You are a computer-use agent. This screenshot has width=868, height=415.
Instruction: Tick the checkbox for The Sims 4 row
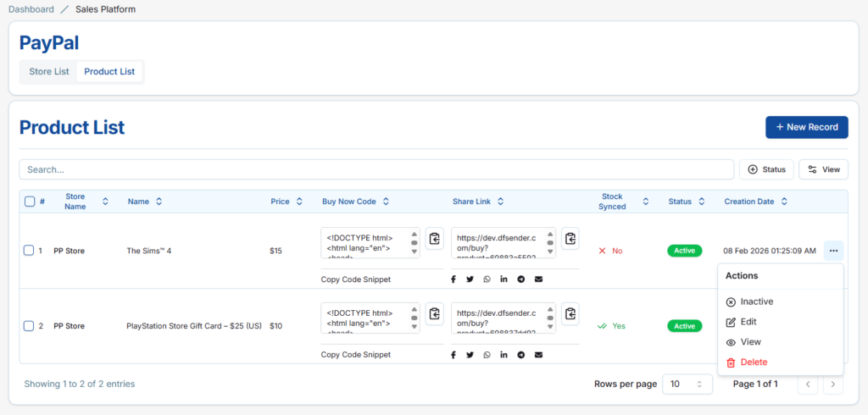[x=29, y=251]
